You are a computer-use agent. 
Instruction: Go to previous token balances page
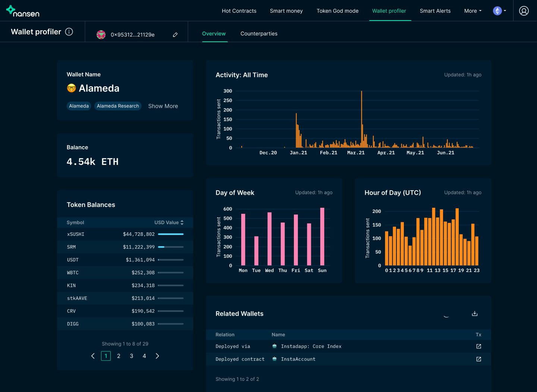click(x=93, y=356)
